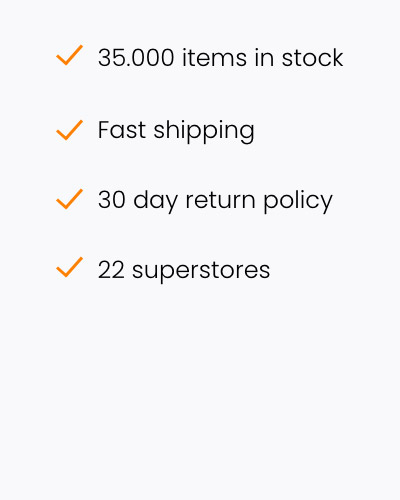Image resolution: width=400 pixels, height=500 pixels.
Task: Click the word 'day' in third line
Action: 155,201
